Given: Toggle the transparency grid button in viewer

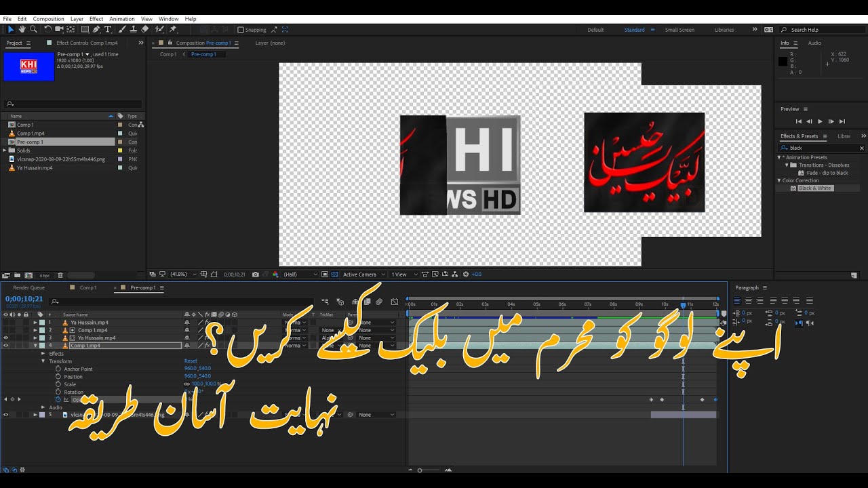Looking at the screenshot, I should [x=336, y=274].
